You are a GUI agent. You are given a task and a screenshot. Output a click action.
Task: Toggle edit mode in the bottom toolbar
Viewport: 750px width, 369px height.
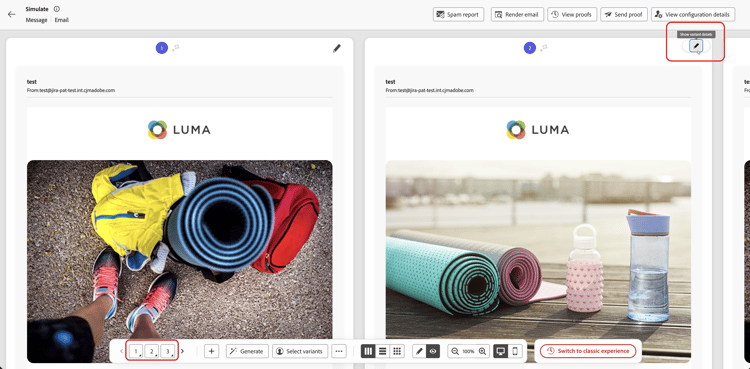point(419,351)
